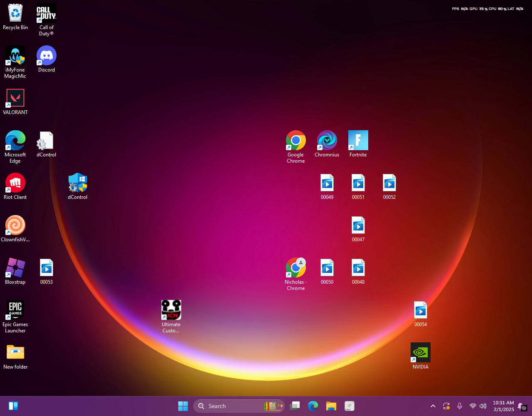Select the Fortnite shortcut icon

(x=358, y=141)
